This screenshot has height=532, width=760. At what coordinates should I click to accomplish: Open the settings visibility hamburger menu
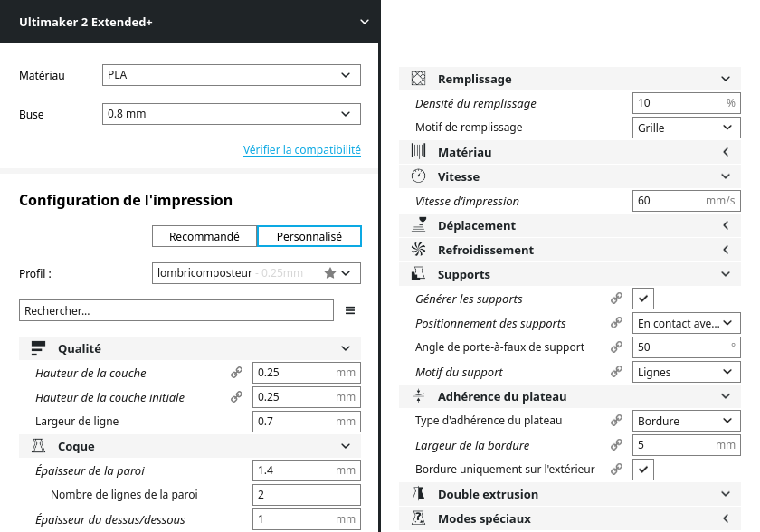pos(350,311)
